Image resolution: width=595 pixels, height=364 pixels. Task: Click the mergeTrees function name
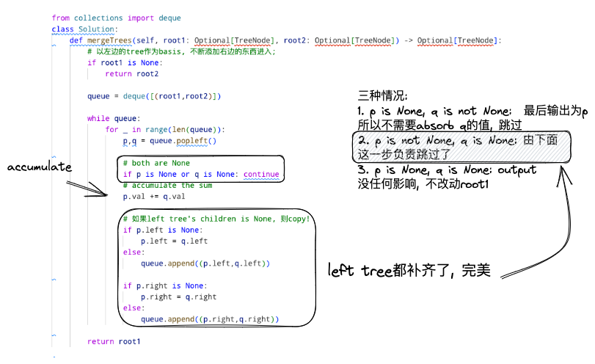click(x=112, y=40)
